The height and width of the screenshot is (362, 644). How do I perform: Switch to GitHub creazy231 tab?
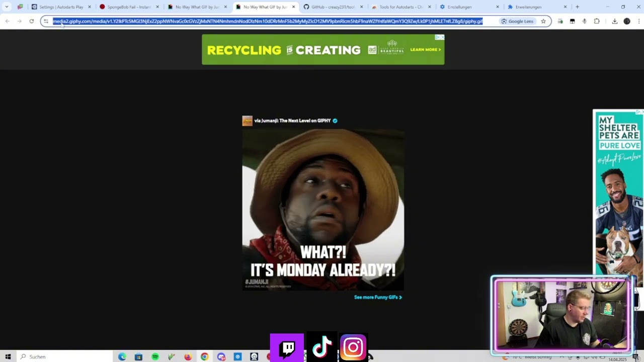[333, 7]
